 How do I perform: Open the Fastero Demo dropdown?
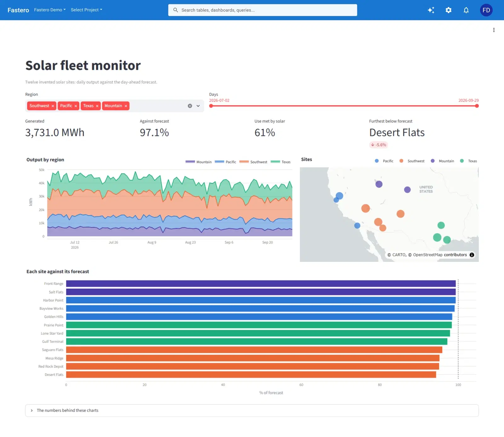50,10
